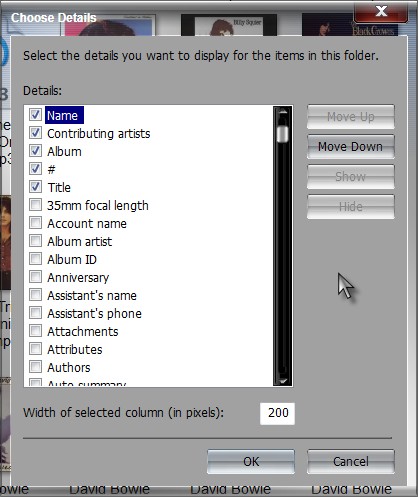Image resolution: width=418 pixels, height=497 pixels.
Task: Select the Attachments list entry
Action: (x=83, y=331)
